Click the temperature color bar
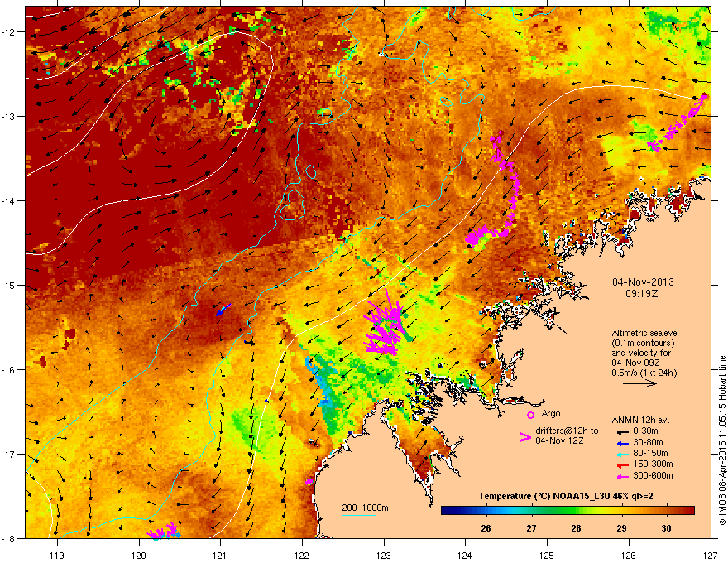Image resolution: width=728 pixels, height=563 pixels. coord(568,511)
